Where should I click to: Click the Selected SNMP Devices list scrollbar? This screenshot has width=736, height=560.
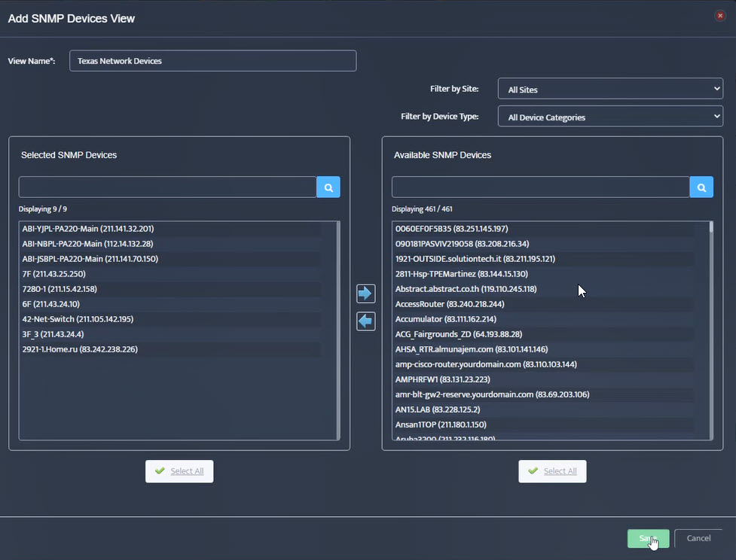coord(337,330)
